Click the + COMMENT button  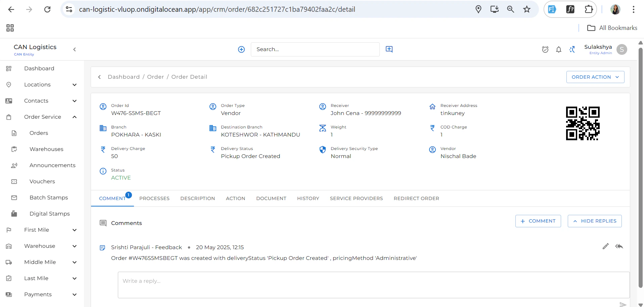[538, 221]
